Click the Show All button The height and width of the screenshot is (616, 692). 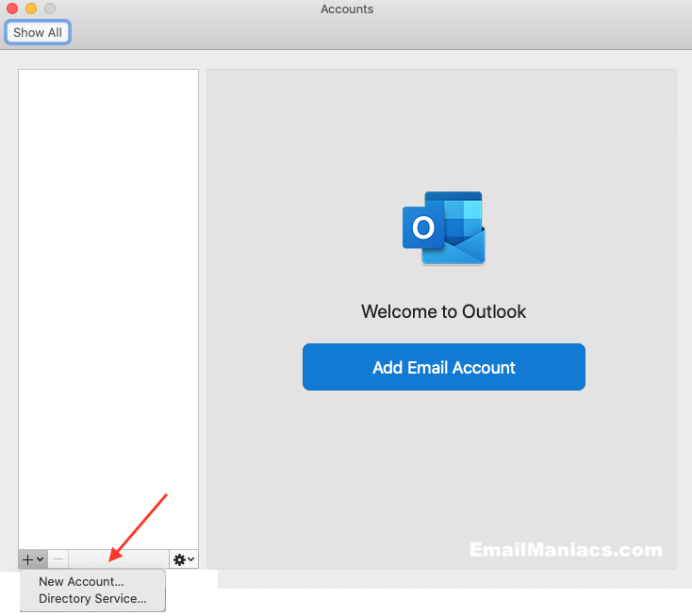(x=38, y=32)
